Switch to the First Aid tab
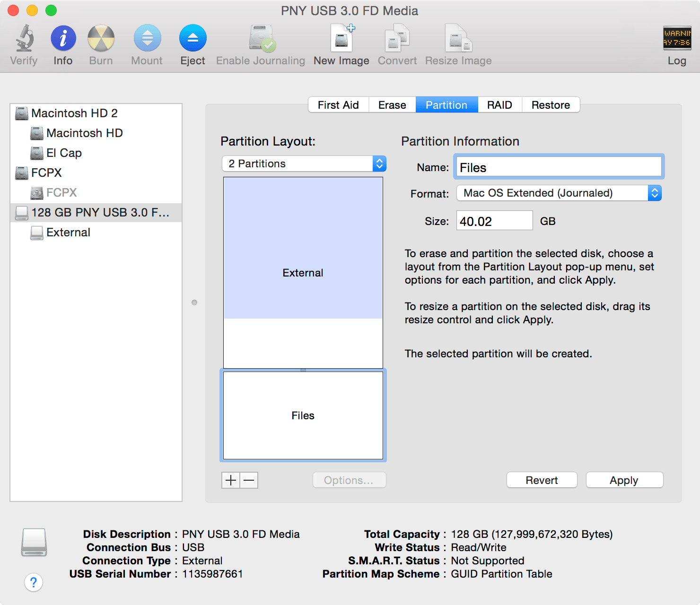Viewport: 700px width, 605px height. [x=338, y=104]
